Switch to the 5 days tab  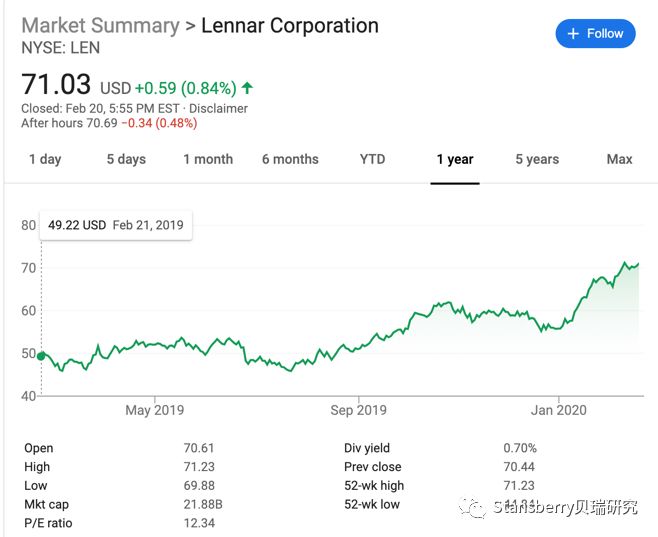126,159
